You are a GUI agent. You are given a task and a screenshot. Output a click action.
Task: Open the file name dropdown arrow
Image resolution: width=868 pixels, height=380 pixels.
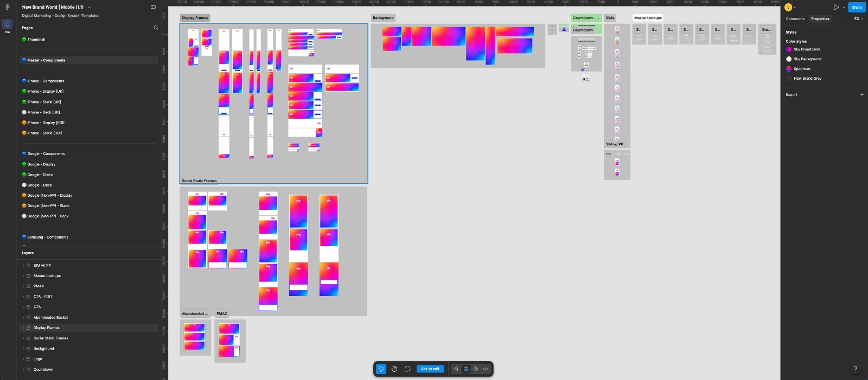point(89,8)
